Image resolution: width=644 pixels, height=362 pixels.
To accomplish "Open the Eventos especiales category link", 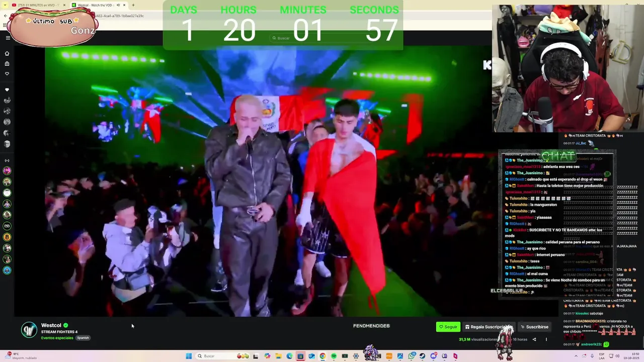I will point(57,338).
